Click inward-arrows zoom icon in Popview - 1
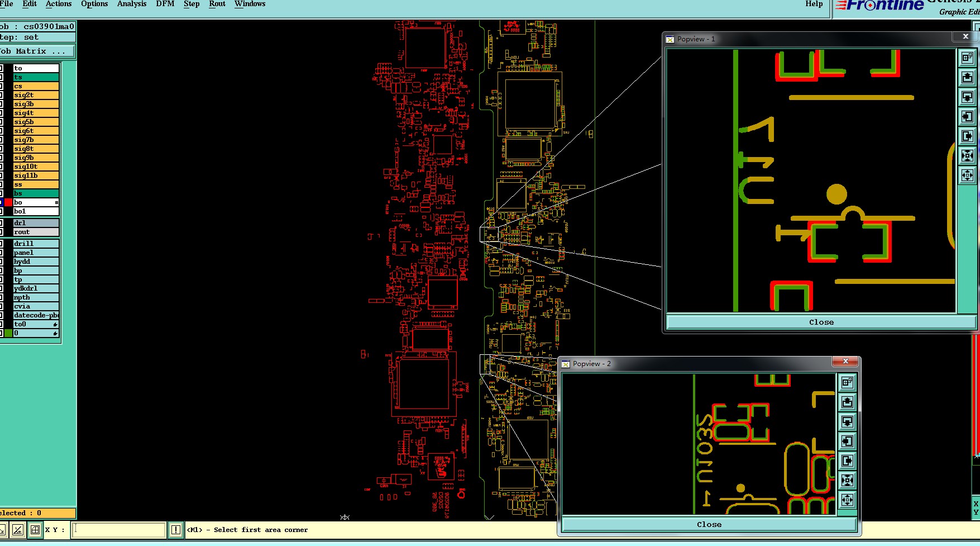The image size is (980, 546). point(967,155)
